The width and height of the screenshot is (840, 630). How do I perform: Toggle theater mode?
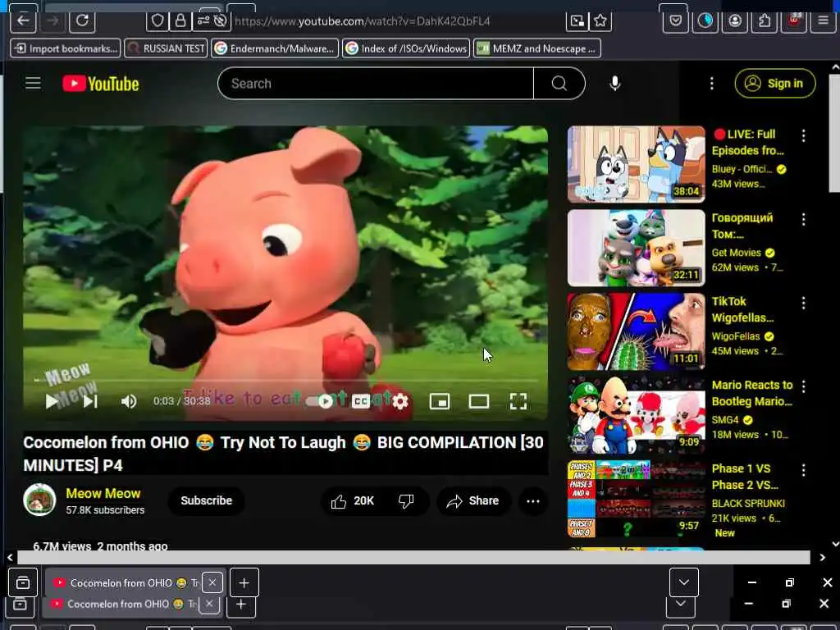(479, 401)
